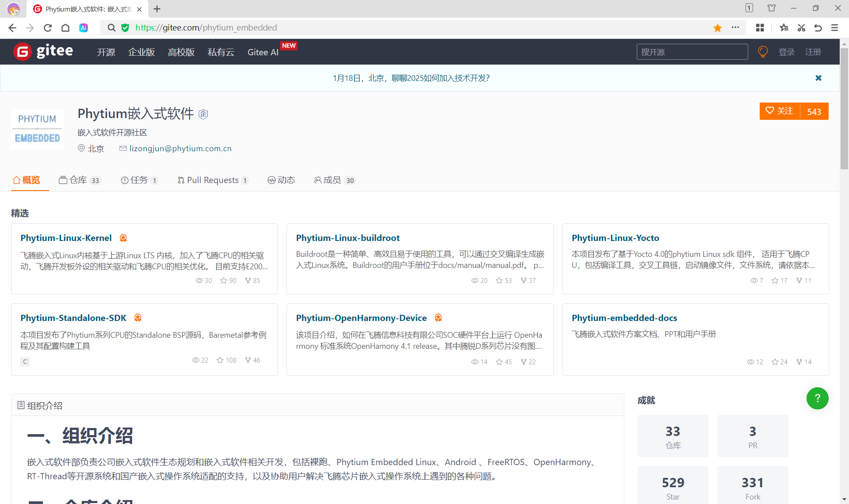Click the browser AI assistant icon
Screen dimensions: 849x504
pyautogui.click(x=84, y=28)
